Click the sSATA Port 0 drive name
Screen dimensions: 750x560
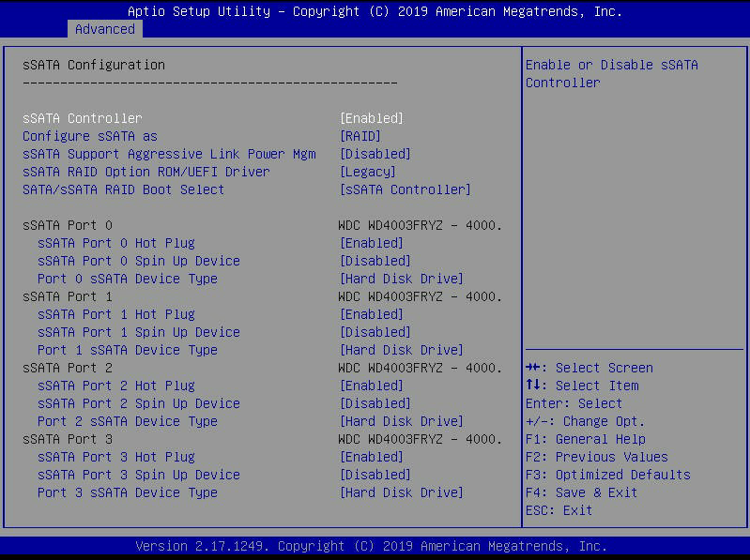(x=420, y=225)
